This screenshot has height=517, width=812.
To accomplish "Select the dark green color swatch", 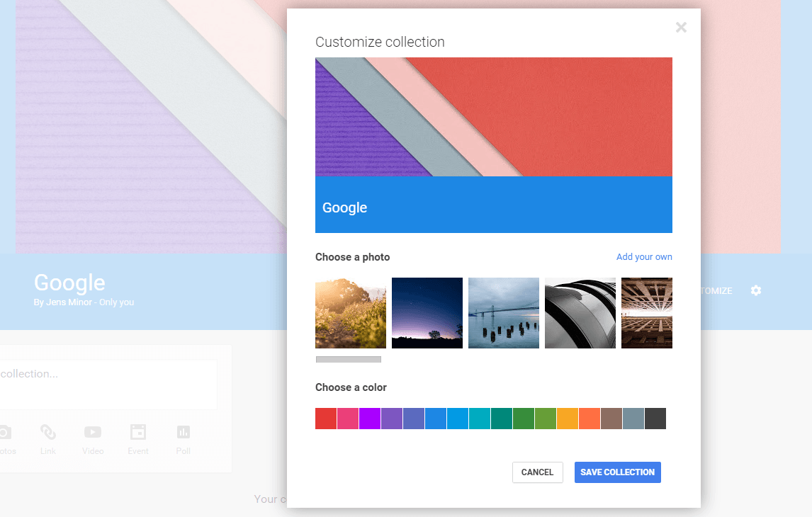I will (524, 419).
